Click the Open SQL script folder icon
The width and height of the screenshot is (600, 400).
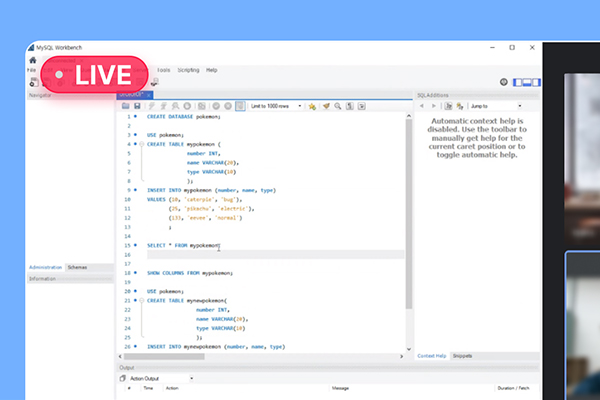coord(125,106)
